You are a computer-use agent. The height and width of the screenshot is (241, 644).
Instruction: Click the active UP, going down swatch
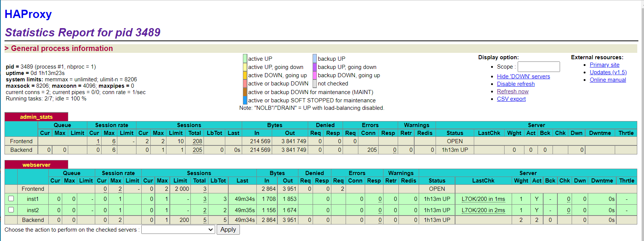(245, 67)
